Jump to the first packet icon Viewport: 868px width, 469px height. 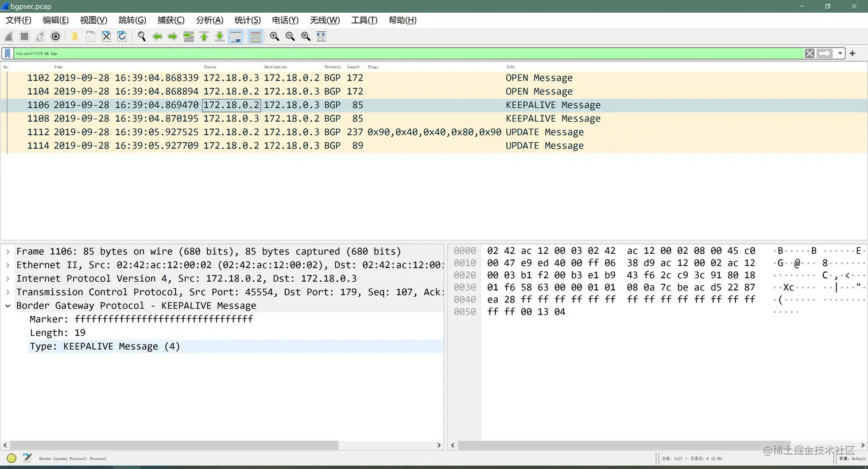coord(204,36)
